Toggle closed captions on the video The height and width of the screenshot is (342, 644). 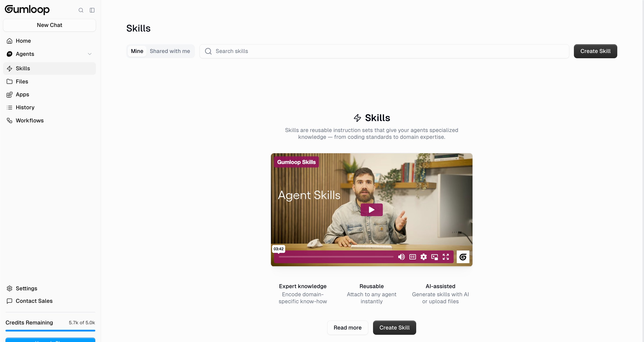(412, 257)
